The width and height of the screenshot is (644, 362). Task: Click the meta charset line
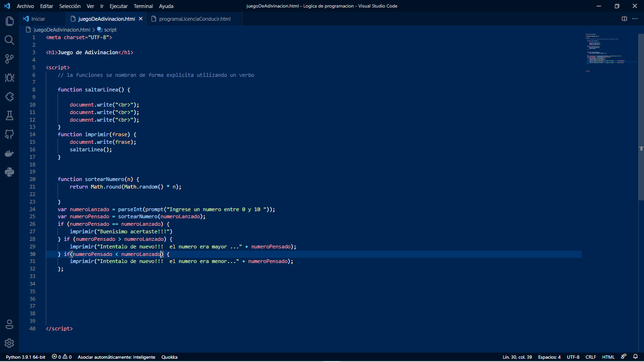click(x=79, y=37)
